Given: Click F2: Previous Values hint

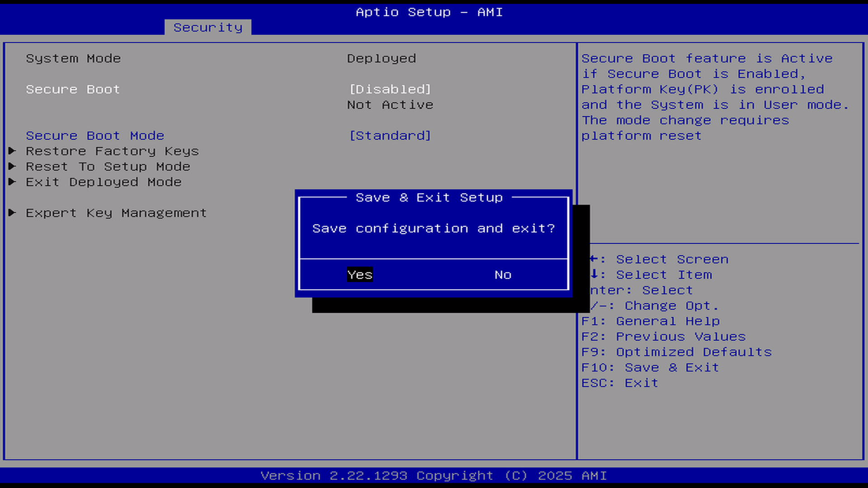Looking at the screenshot, I should (x=663, y=337).
